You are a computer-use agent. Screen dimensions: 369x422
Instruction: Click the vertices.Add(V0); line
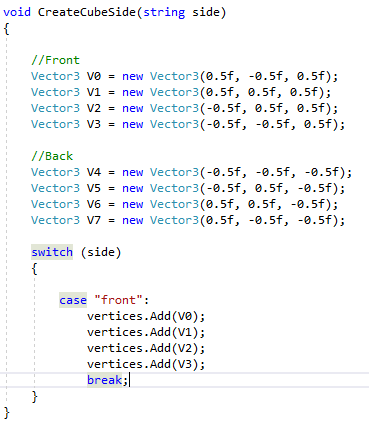tap(146, 316)
